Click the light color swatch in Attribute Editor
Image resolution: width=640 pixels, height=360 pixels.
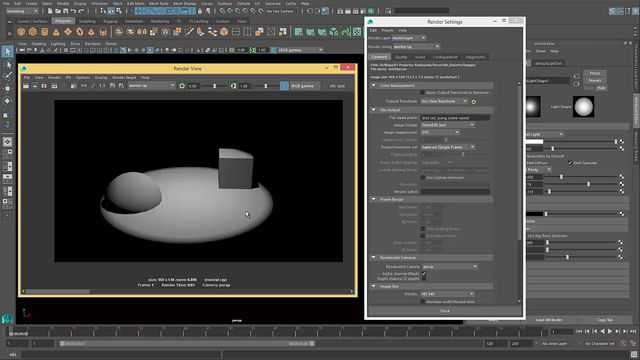click(534, 142)
